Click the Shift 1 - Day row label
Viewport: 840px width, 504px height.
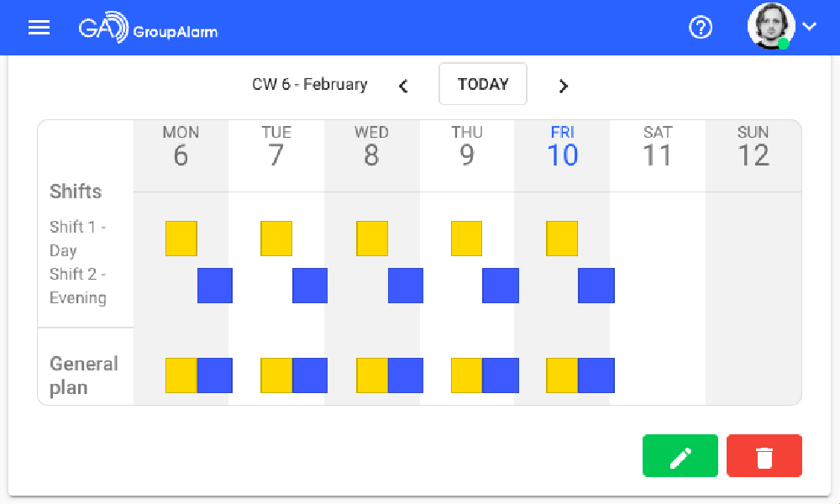click(x=78, y=239)
